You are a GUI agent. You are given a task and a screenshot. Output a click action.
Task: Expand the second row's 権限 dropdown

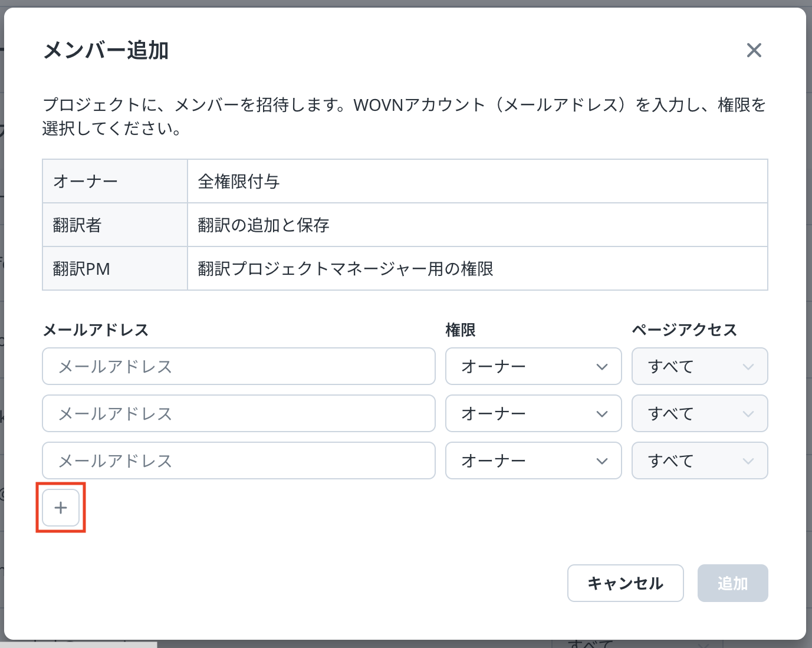[x=533, y=413]
